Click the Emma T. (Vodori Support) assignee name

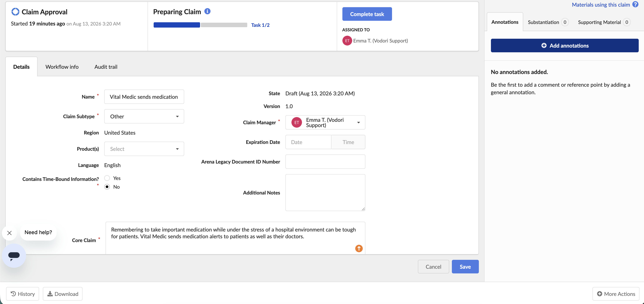pos(381,41)
